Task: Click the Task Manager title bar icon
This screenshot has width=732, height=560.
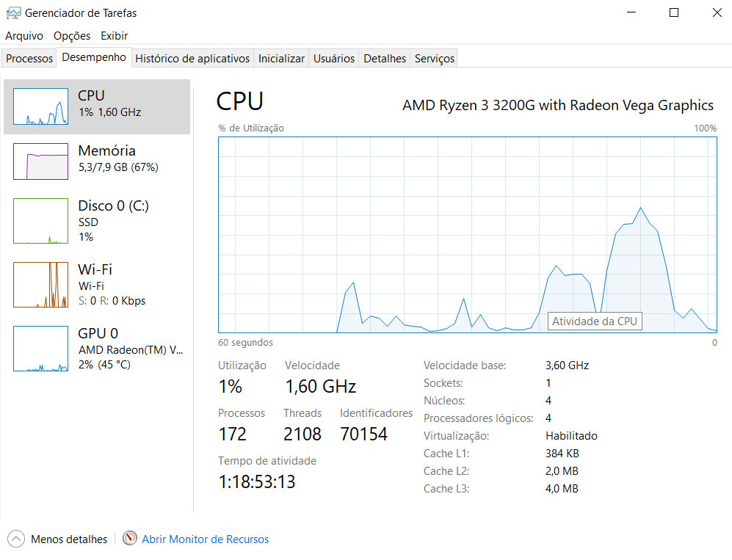Action: point(13,13)
